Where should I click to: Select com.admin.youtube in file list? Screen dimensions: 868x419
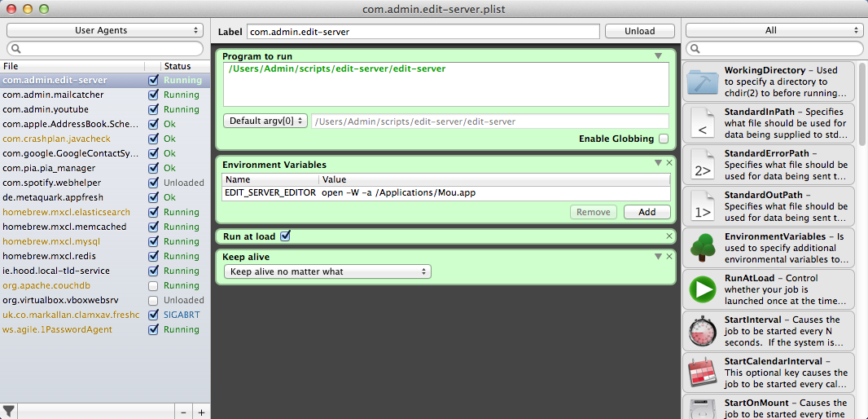(46, 109)
